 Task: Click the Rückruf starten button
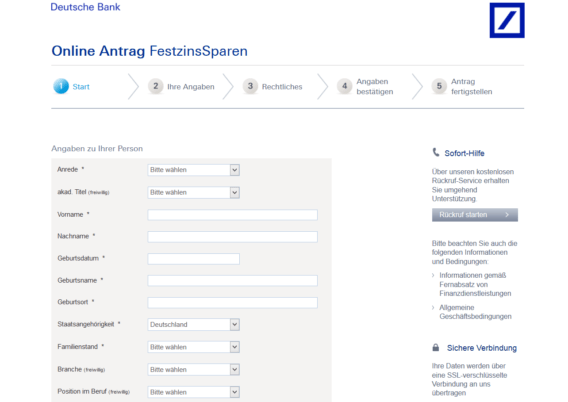pos(475,215)
